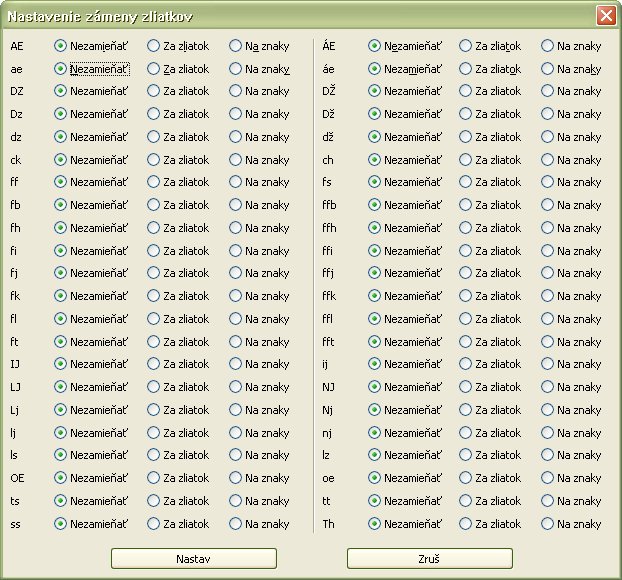Click the 'ls' ligature label
The width and height of the screenshot is (622, 580).
click(14, 455)
